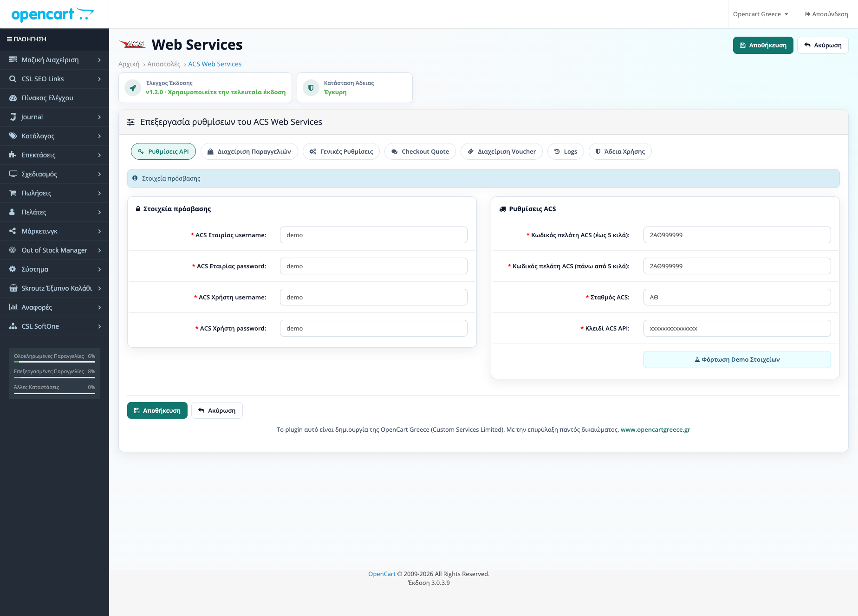The height and width of the screenshot is (616, 858).
Task: Click the ACS Web Services breadcrumb link
Action: click(x=215, y=64)
